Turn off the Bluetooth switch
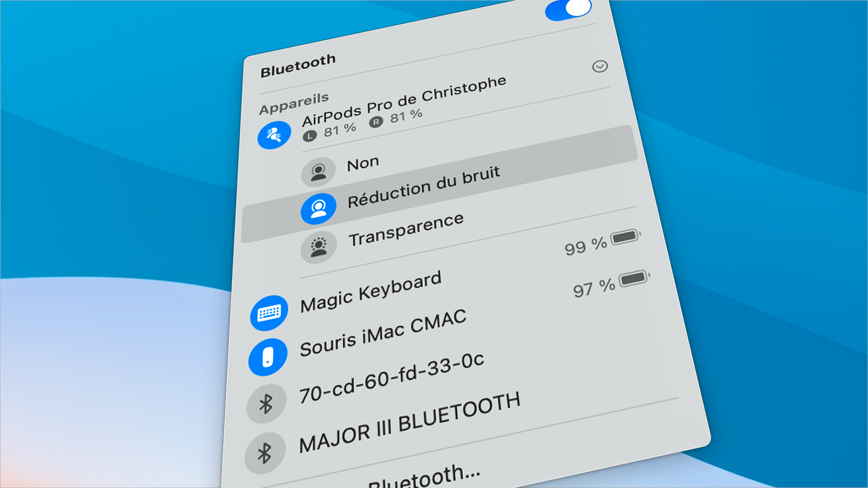The width and height of the screenshot is (868, 488). 568,9
